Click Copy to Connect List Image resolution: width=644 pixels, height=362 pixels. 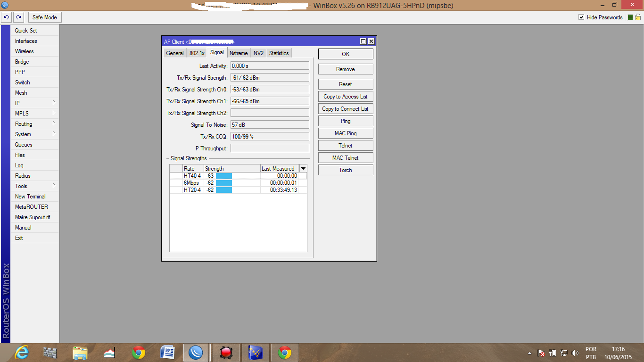pyautogui.click(x=346, y=109)
